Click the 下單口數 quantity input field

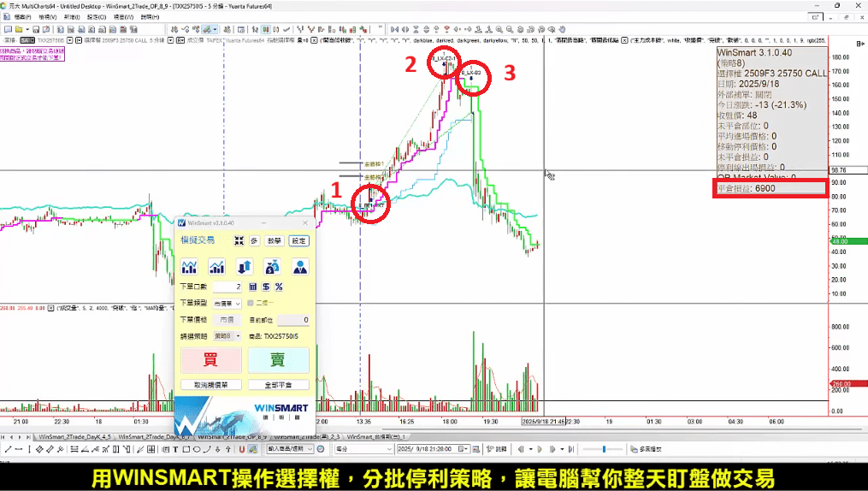tap(227, 287)
